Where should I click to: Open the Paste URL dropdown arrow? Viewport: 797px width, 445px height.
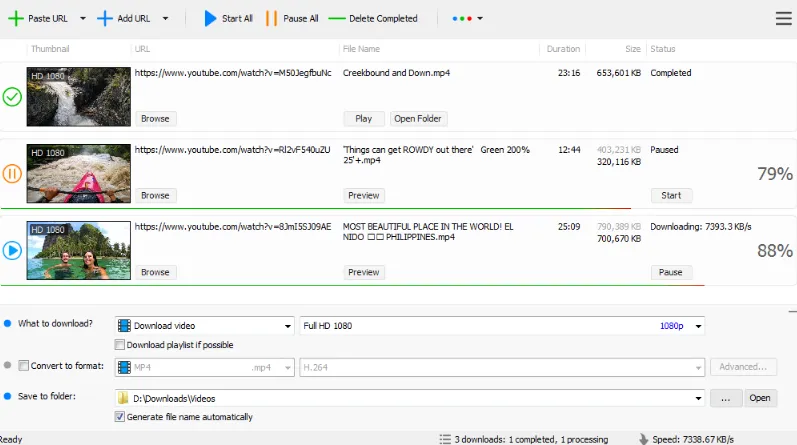click(x=83, y=18)
